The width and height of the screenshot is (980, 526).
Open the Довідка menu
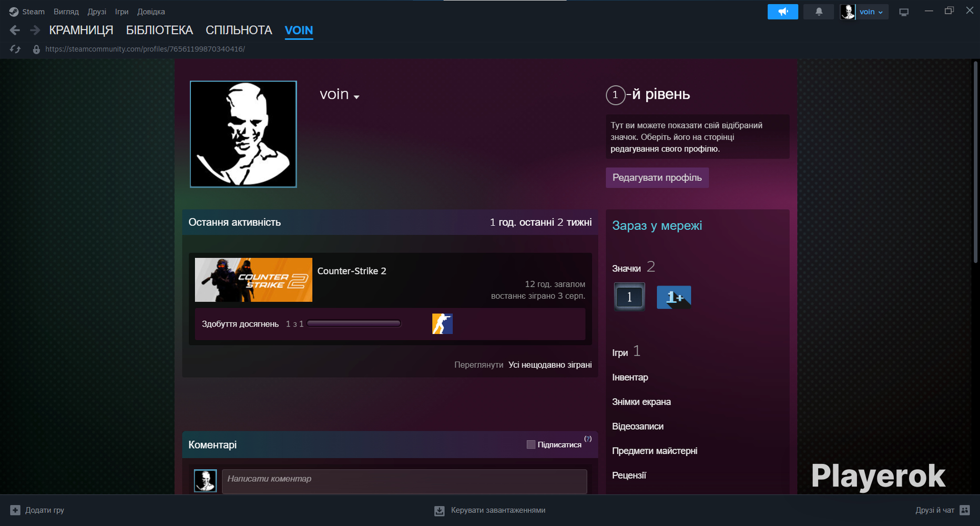click(x=151, y=12)
